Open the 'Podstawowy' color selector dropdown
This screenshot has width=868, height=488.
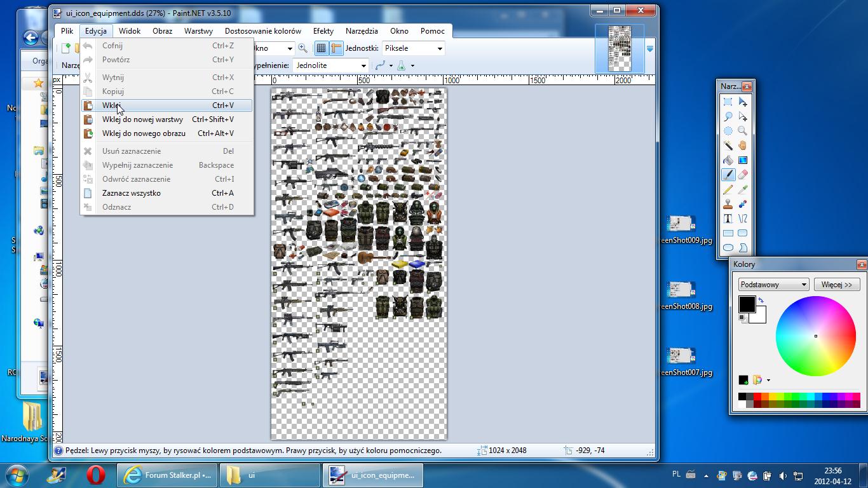[x=773, y=285]
